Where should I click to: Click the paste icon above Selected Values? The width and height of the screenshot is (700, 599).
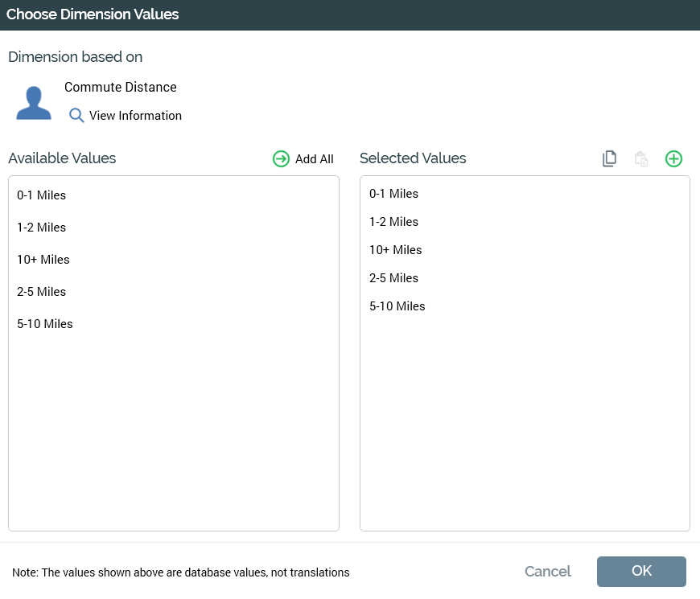coord(641,159)
